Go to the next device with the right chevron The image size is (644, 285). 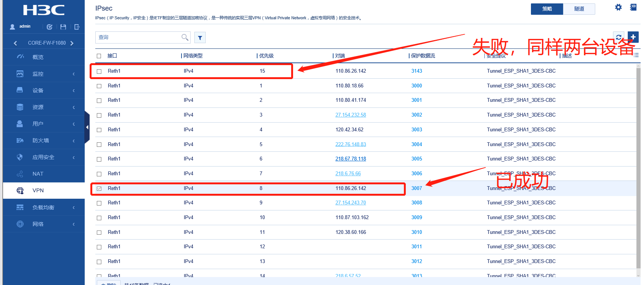click(72, 43)
